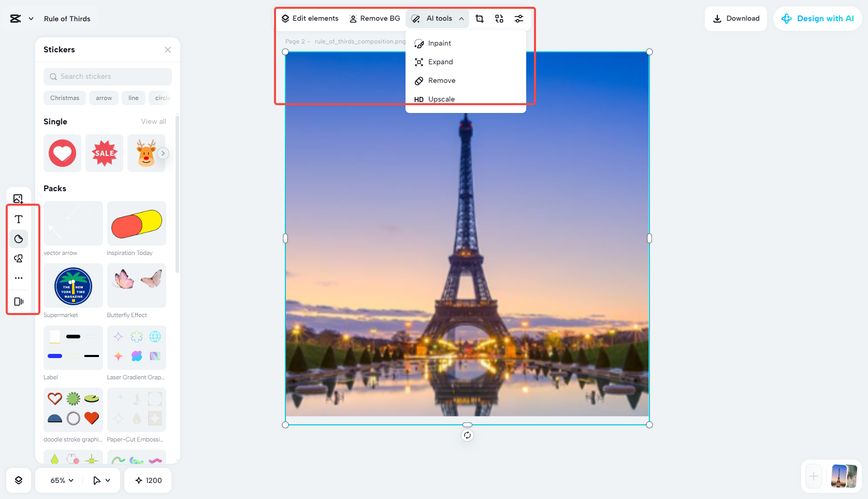Image resolution: width=868 pixels, height=499 pixels.
Task: Click the Design with AI button
Action: tap(817, 18)
